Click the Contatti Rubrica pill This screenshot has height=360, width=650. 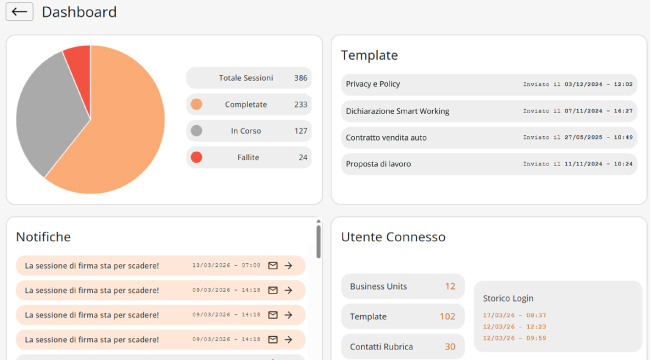(403, 346)
